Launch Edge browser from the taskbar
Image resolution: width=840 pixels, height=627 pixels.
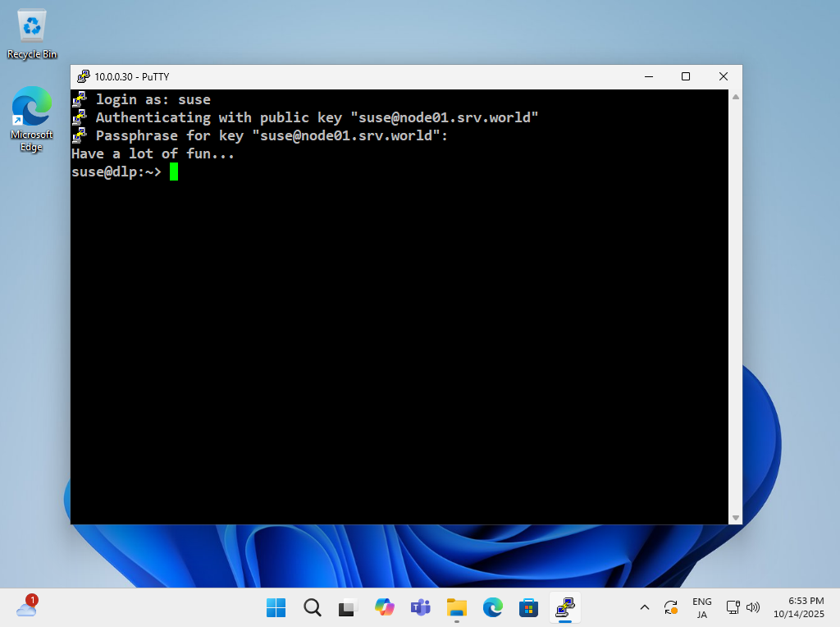coord(492,607)
